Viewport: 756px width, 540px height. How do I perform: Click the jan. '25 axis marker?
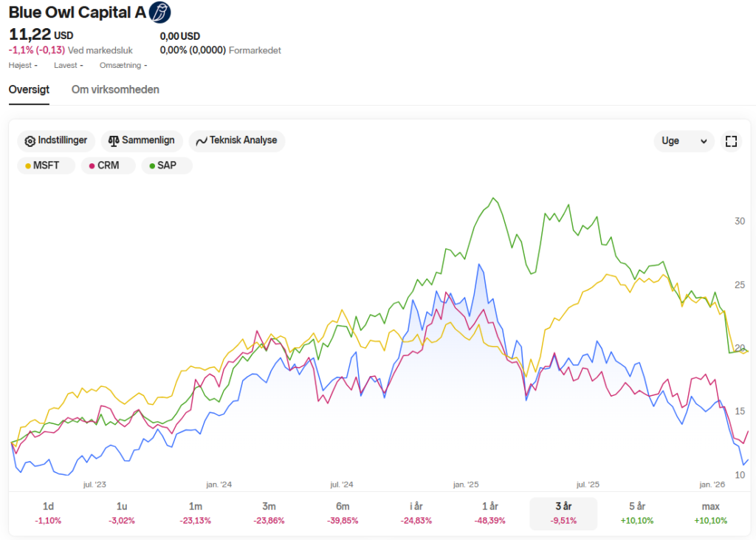click(466, 485)
